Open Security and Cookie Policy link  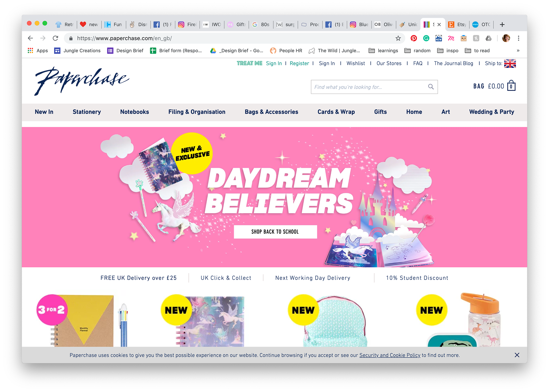point(390,355)
